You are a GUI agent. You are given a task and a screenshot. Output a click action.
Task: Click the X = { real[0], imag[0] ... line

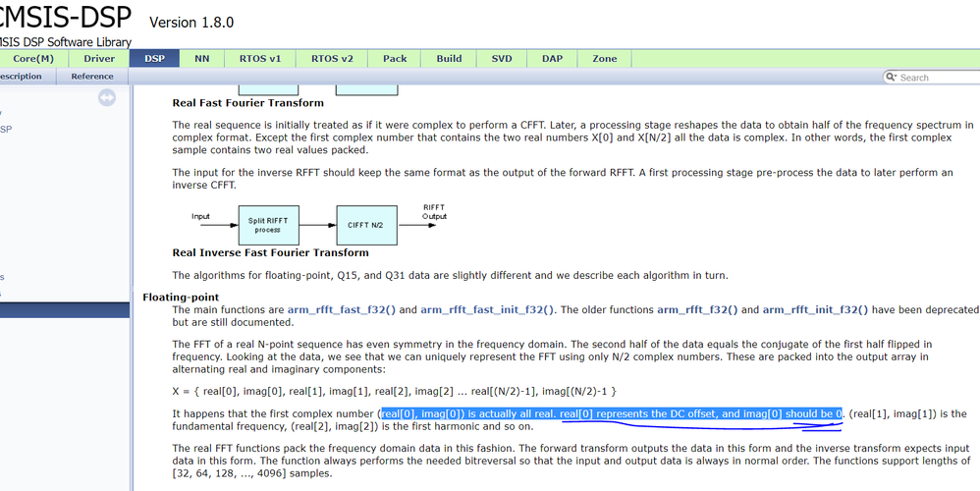click(395, 392)
